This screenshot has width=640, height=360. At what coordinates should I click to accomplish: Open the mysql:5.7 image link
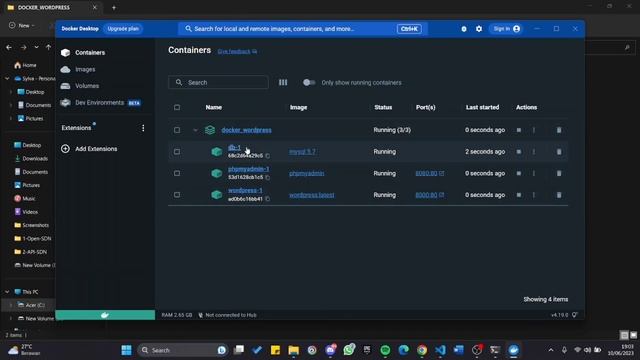[x=302, y=151]
